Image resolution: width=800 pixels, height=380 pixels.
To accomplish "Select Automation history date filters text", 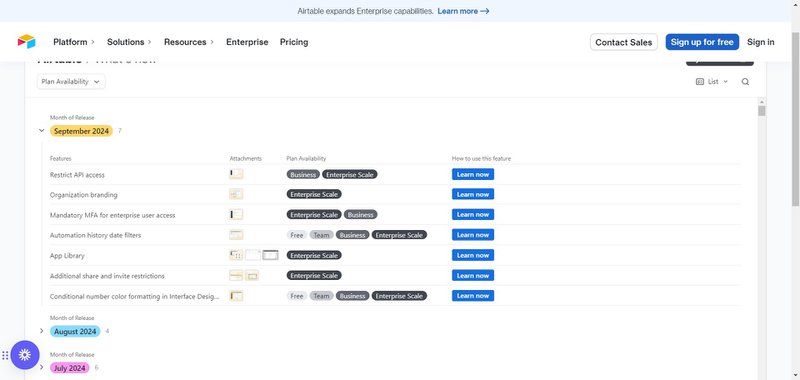I will click(x=95, y=235).
